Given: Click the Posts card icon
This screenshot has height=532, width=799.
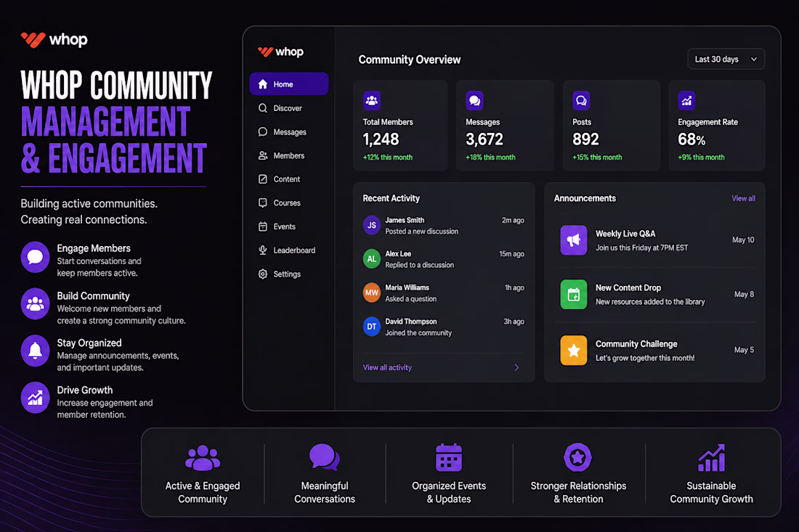Looking at the screenshot, I should pyautogui.click(x=581, y=100).
